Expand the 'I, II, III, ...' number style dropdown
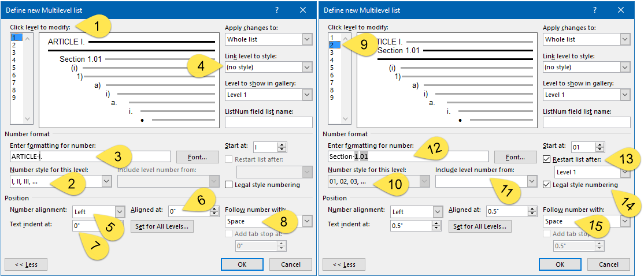The width and height of the screenshot is (644, 280). click(x=106, y=181)
